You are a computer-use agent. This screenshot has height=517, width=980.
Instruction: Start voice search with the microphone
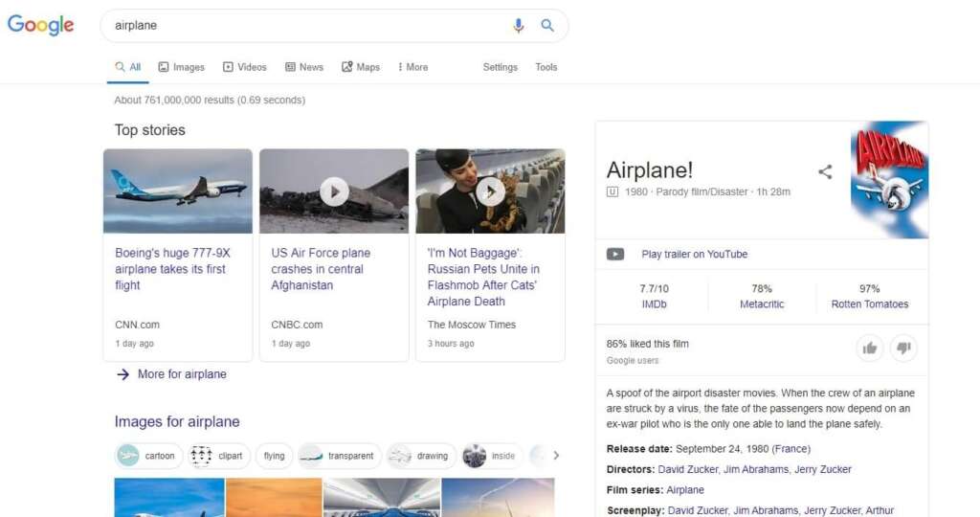[518, 26]
